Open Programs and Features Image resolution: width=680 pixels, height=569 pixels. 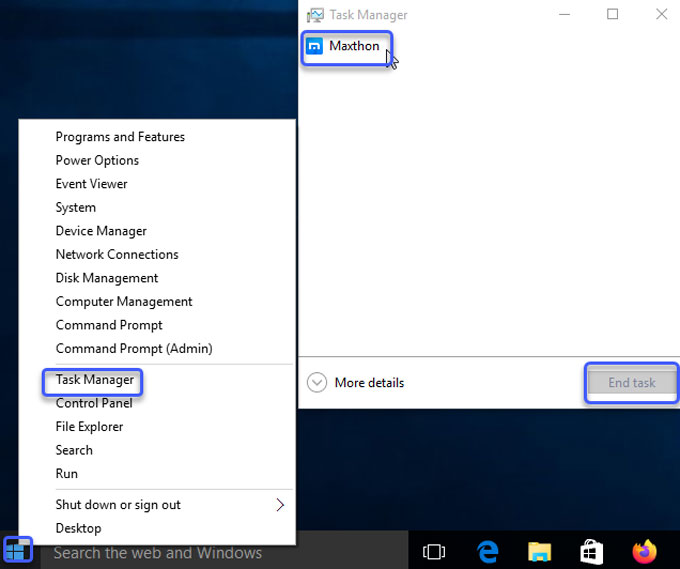click(x=120, y=137)
